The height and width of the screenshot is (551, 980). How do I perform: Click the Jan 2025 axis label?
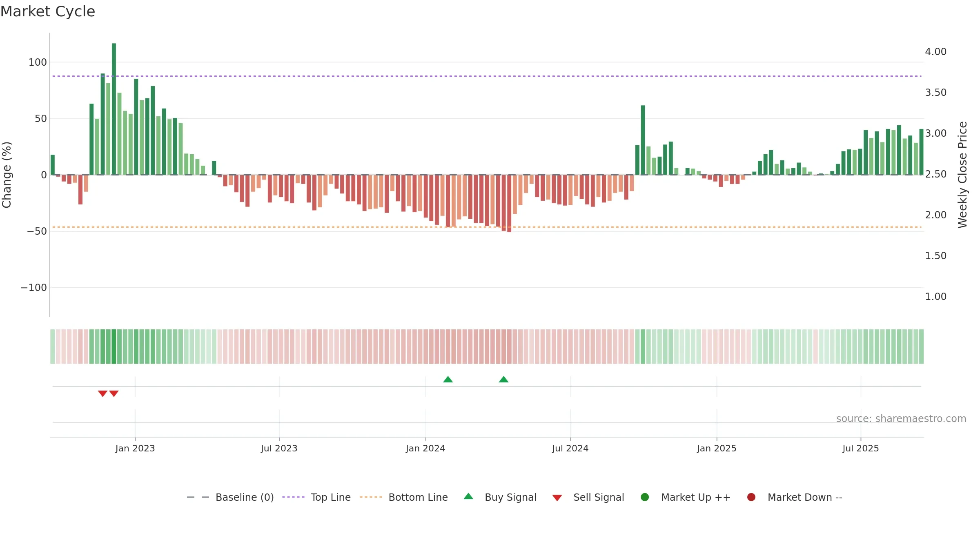click(717, 448)
